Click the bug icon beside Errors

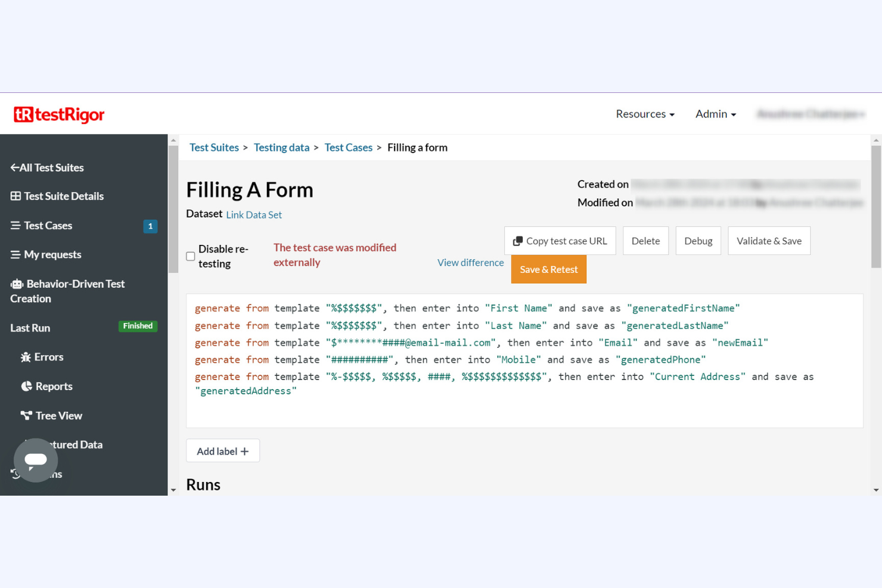click(26, 357)
